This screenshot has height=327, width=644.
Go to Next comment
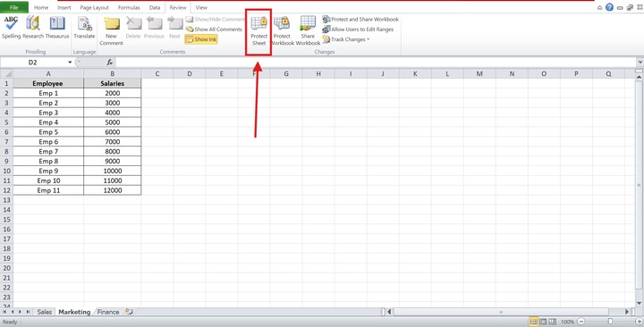click(174, 28)
